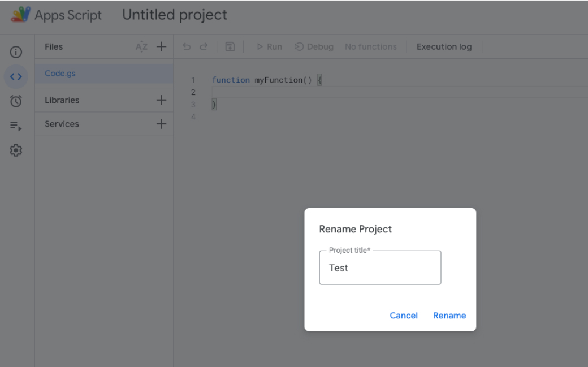Image resolution: width=588 pixels, height=367 pixels.
Task: Open the Executions panel
Action: click(16, 126)
